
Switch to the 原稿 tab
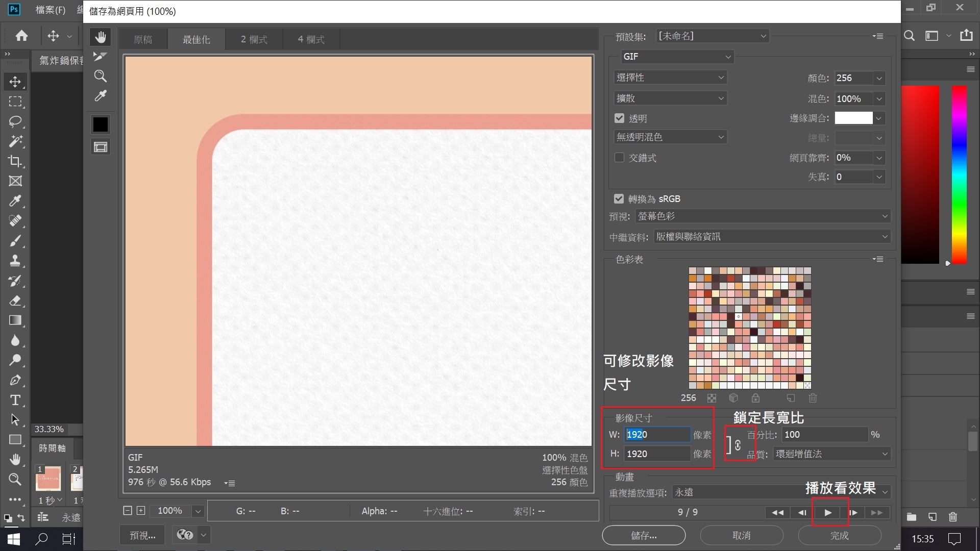(x=143, y=39)
